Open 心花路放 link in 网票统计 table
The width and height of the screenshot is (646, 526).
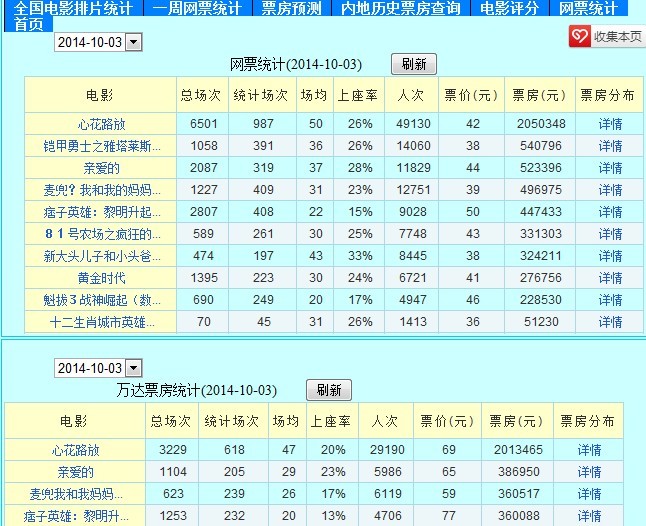coord(101,124)
